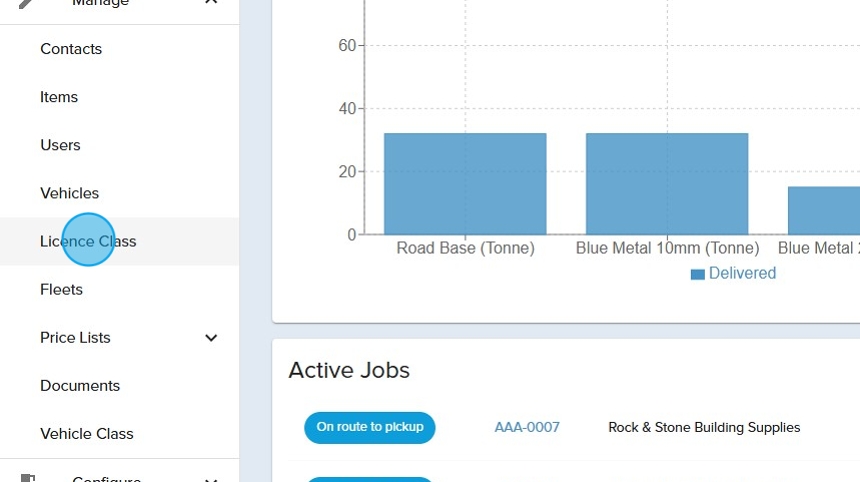The image size is (860, 482).
Task: Expand the Configure section chevron
Action: [x=211, y=478]
